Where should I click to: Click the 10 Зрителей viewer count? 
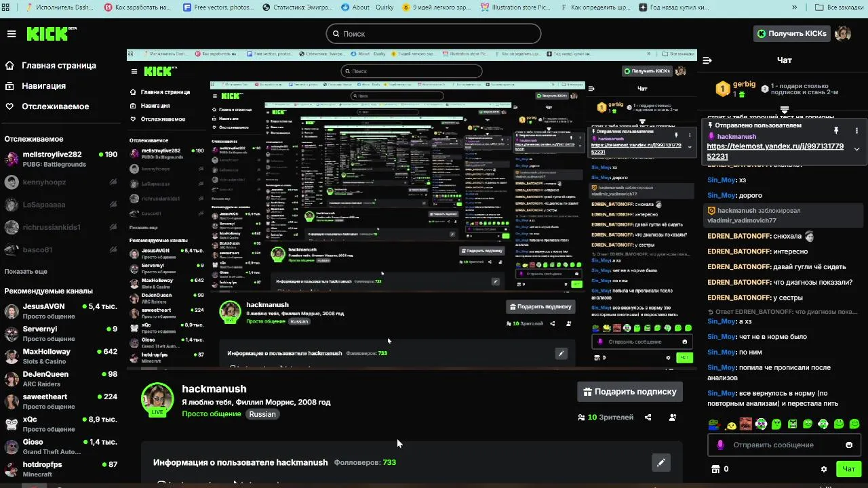tap(606, 418)
